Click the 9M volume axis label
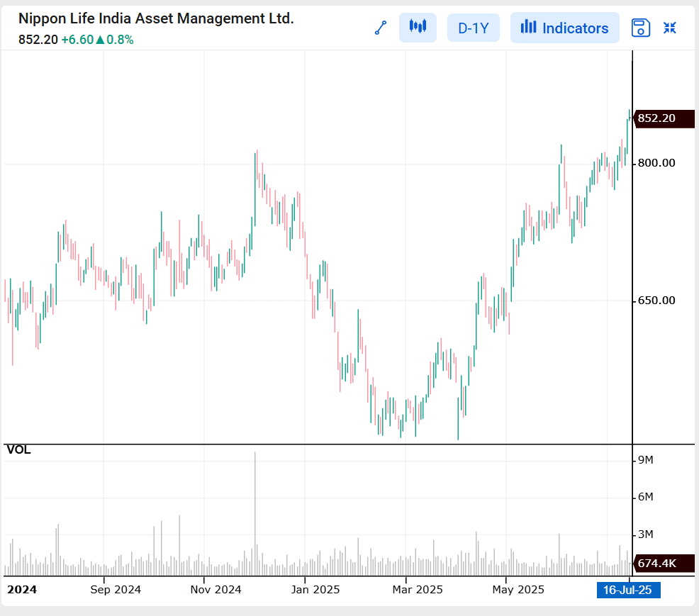 coord(646,460)
